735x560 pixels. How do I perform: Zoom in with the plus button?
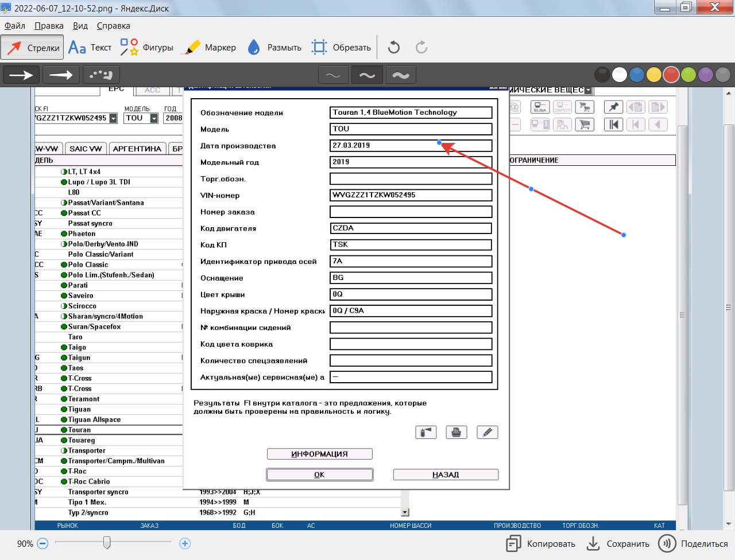coord(185,543)
